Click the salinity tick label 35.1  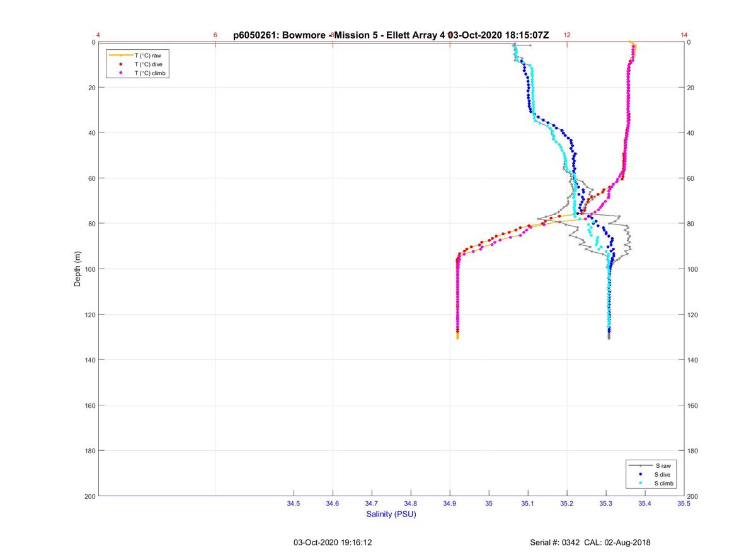(x=528, y=504)
